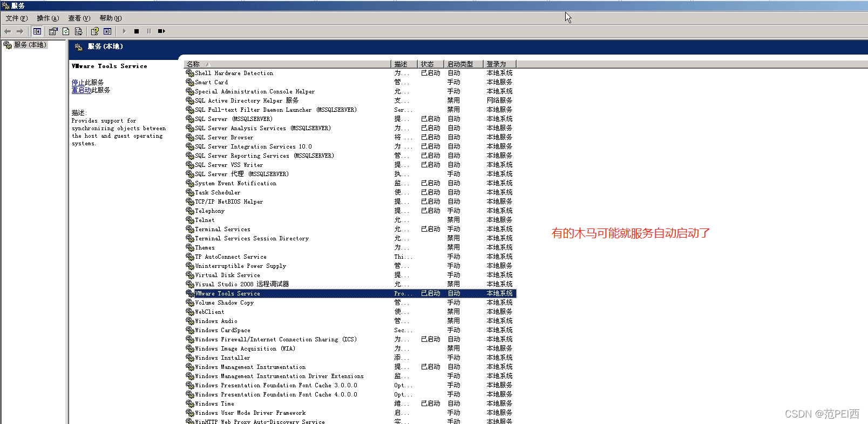The width and height of the screenshot is (868, 424).
Task: Select the Telnet service gear icon
Action: (190, 220)
